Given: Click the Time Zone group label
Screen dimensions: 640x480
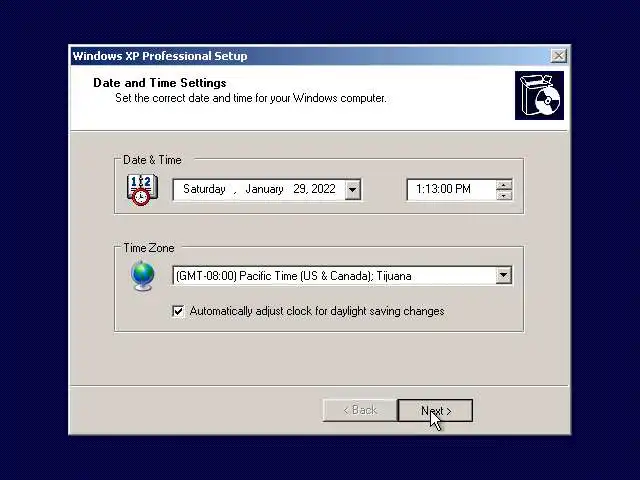Looking at the screenshot, I should tap(149, 248).
